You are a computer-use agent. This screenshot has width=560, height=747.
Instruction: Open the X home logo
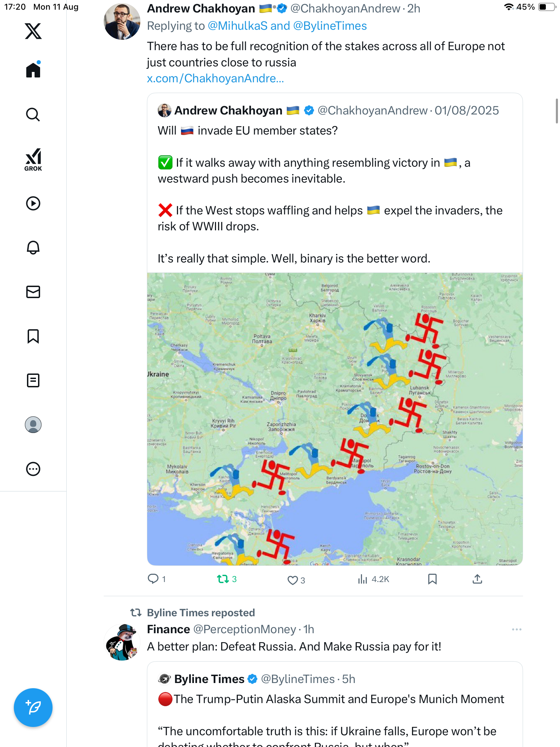[33, 31]
